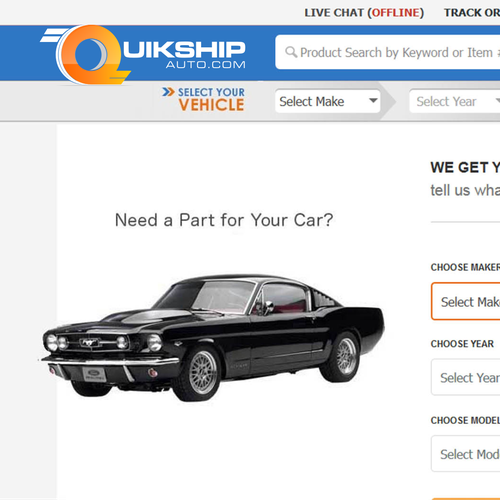Open Live Chat (Offline) link
The image size is (500, 500).
364,13
